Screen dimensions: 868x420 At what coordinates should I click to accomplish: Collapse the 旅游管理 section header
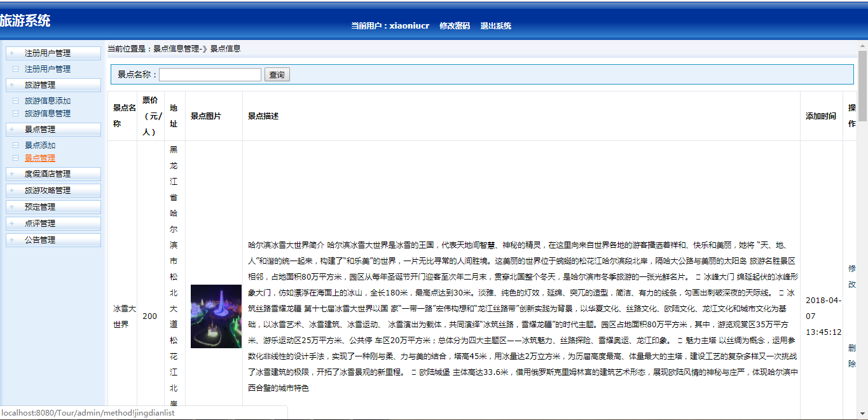(x=53, y=85)
